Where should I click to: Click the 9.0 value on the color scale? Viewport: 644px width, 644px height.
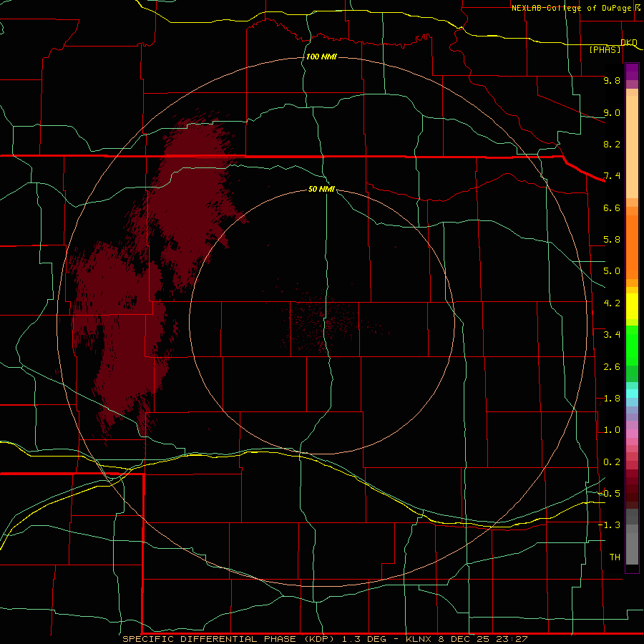coord(612,112)
